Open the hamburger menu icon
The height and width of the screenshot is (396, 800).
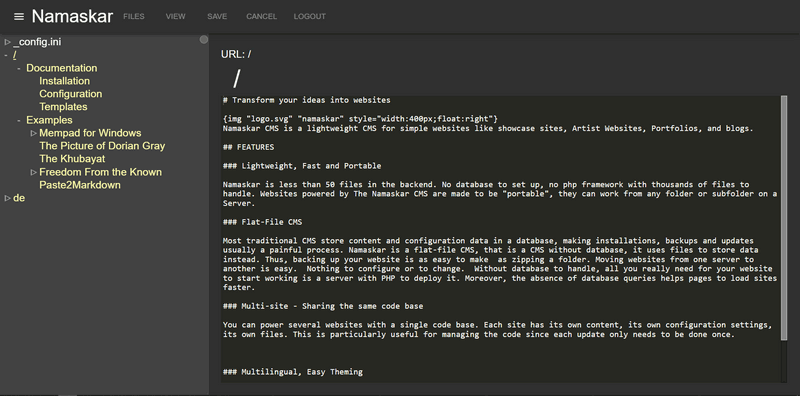[x=19, y=16]
